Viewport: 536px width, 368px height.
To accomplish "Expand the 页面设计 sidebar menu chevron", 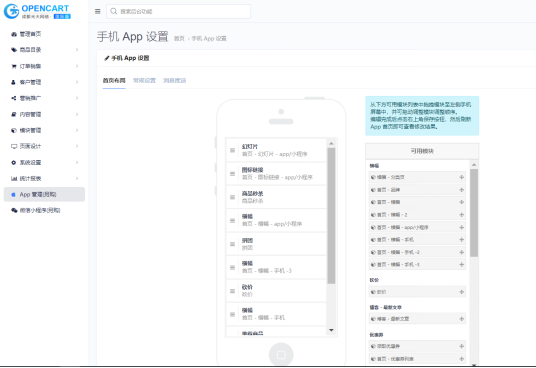I will click(x=77, y=146).
